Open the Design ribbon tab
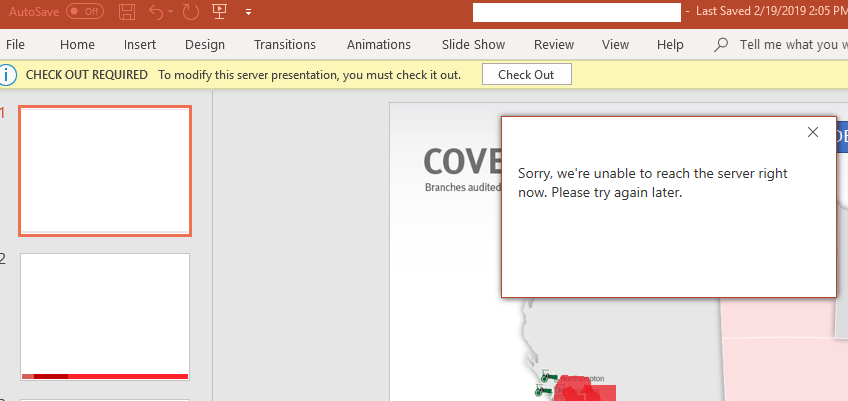 tap(205, 44)
